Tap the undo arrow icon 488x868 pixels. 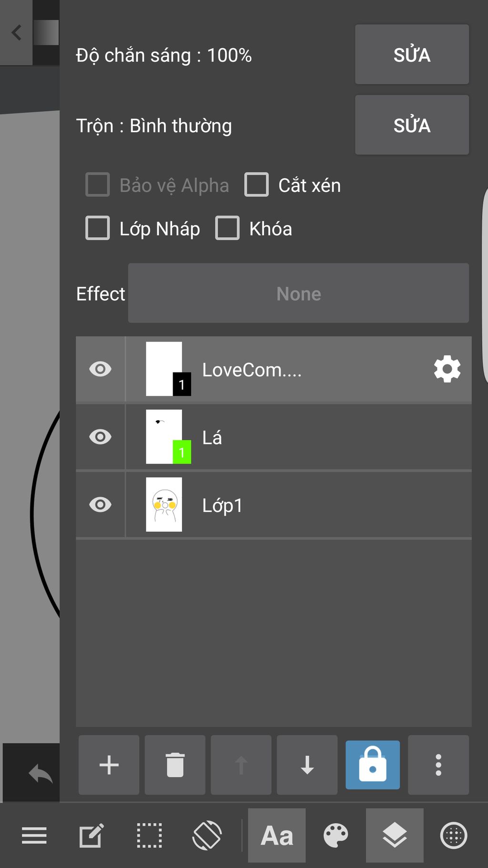click(x=41, y=774)
